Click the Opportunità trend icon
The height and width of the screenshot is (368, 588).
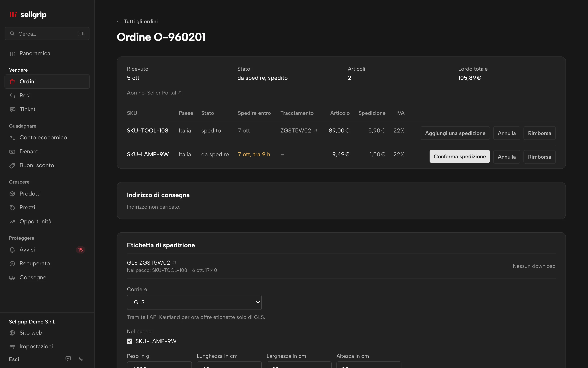pos(12,222)
